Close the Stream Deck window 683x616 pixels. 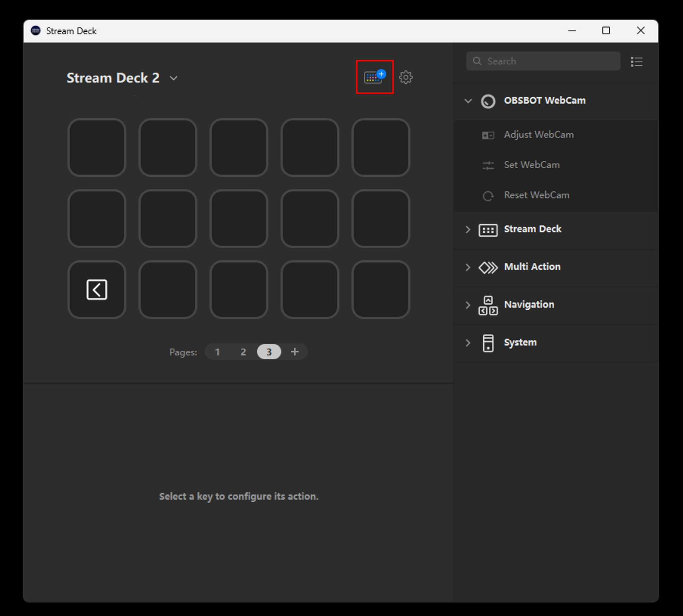click(641, 31)
